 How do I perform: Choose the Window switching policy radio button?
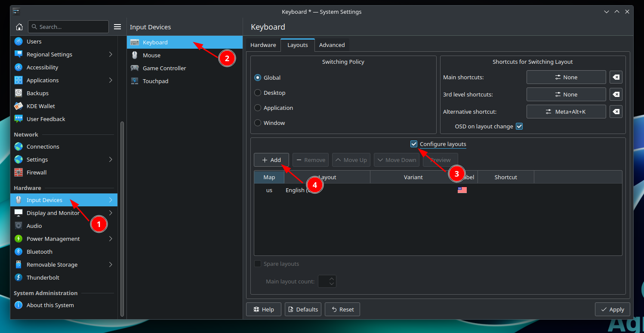pos(258,123)
